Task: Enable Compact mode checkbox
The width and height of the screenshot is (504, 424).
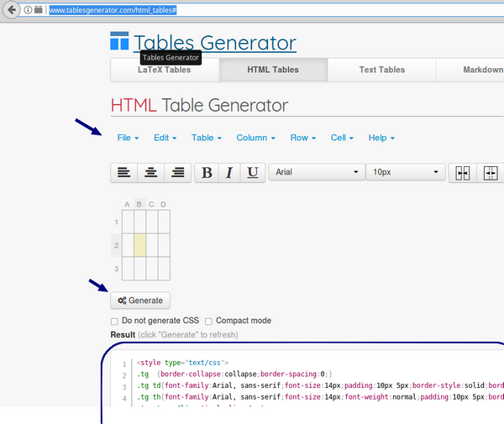Action: tap(208, 322)
